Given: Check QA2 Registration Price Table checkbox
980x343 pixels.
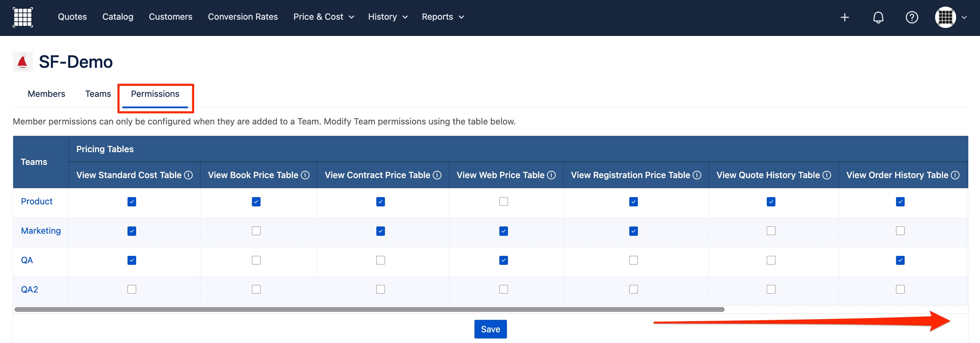Looking at the screenshot, I should [x=633, y=289].
